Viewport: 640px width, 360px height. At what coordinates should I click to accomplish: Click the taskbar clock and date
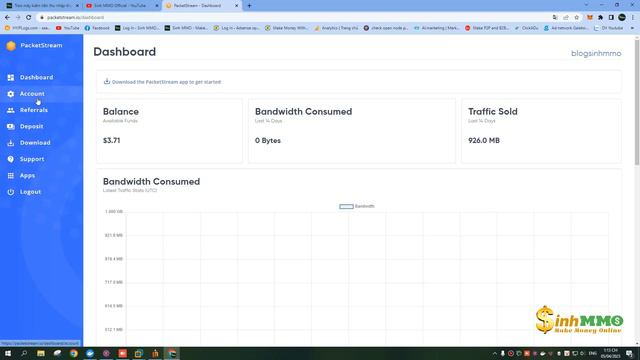click(611, 353)
